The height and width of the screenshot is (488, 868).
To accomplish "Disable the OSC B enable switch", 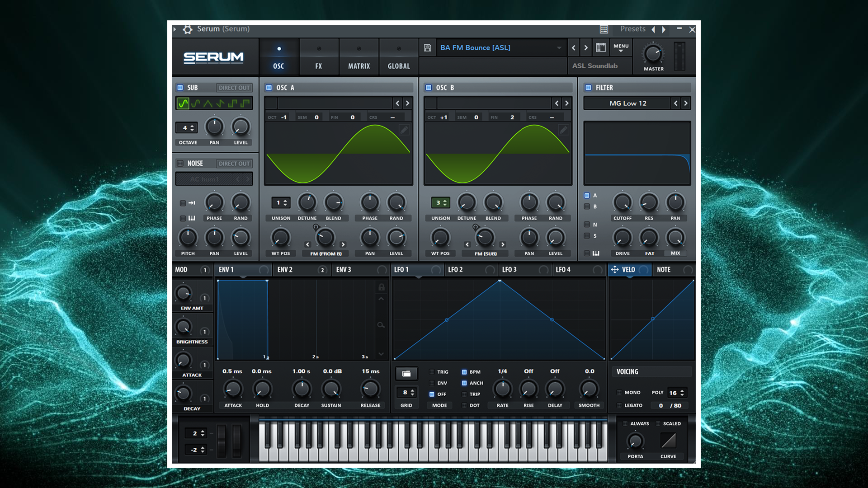I will pos(429,88).
